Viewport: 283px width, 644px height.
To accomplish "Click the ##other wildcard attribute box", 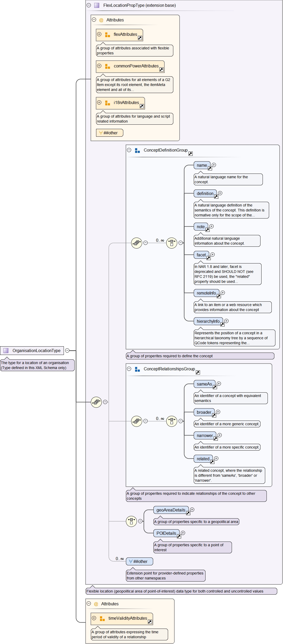I will 110,133.
